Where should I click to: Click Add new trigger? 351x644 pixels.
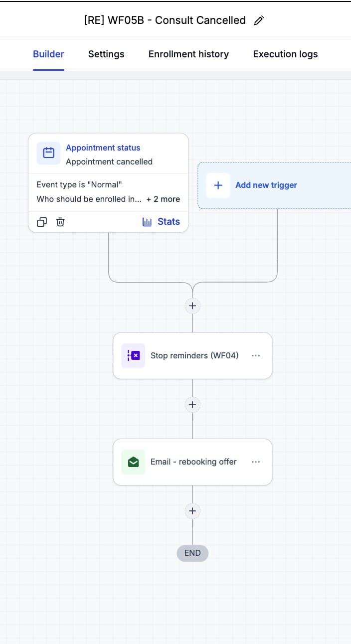pyautogui.click(x=274, y=185)
